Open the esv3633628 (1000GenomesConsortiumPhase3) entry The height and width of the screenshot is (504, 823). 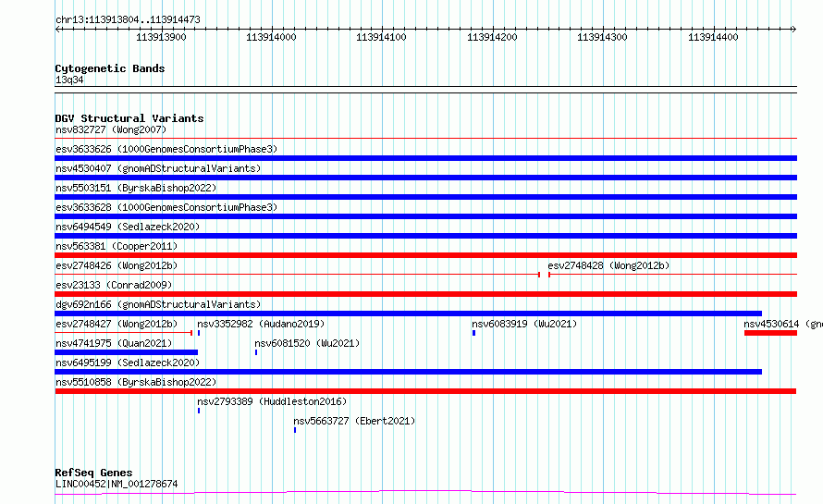[x=166, y=207]
